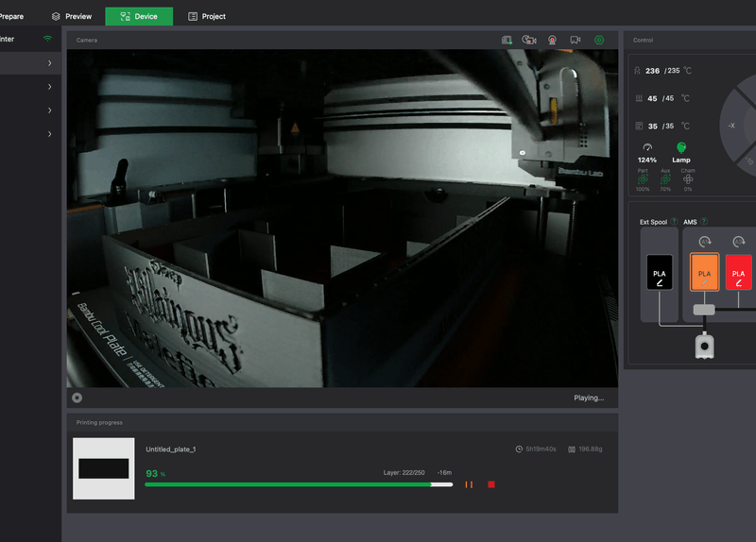Viewport: 756px width, 542px height.
Task: Click the Untitled_plate_1 print thumbnail
Action: pyautogui.click(x=103, y=468)
